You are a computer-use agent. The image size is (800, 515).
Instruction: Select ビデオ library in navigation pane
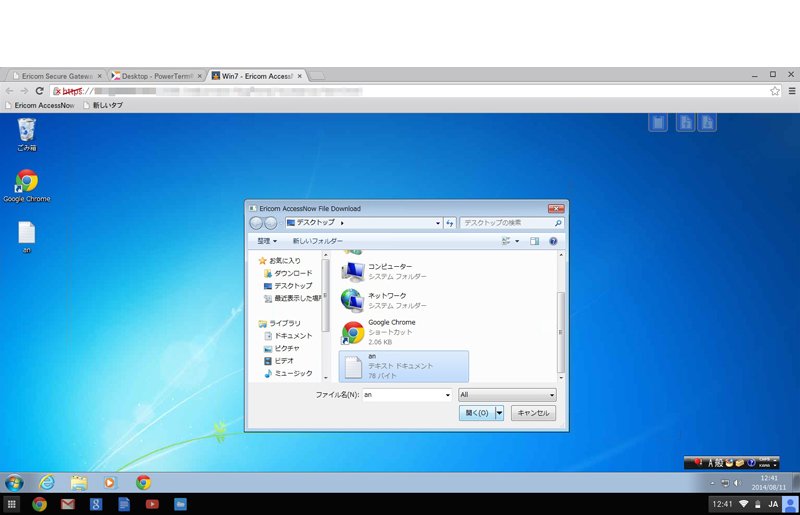(x=279, y=361)
